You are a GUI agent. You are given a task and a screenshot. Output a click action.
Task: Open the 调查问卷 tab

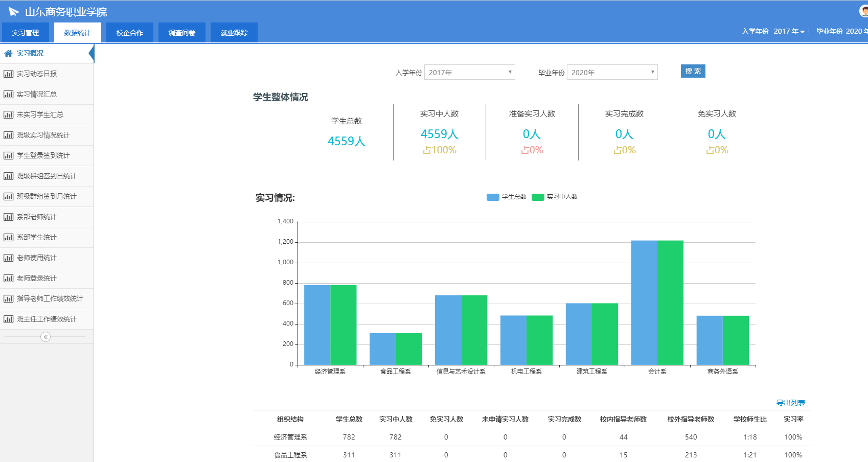(x=182, y=33)
